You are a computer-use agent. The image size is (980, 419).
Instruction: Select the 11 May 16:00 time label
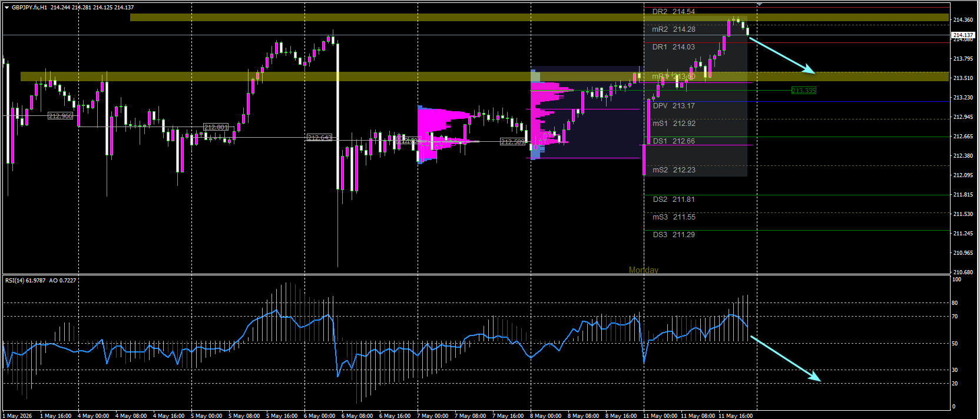(736, 415)
